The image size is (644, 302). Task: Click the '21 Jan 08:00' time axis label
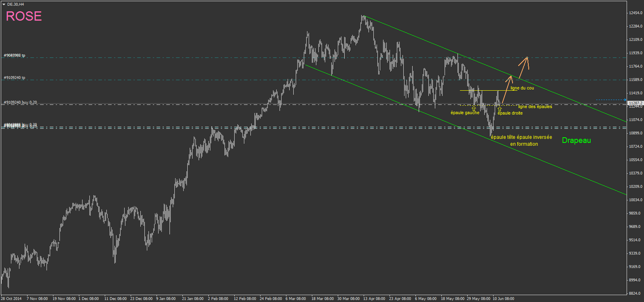193,299
